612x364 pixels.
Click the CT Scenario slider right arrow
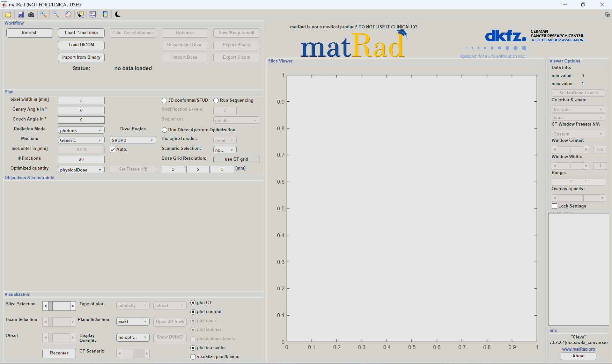pos(147,353)
